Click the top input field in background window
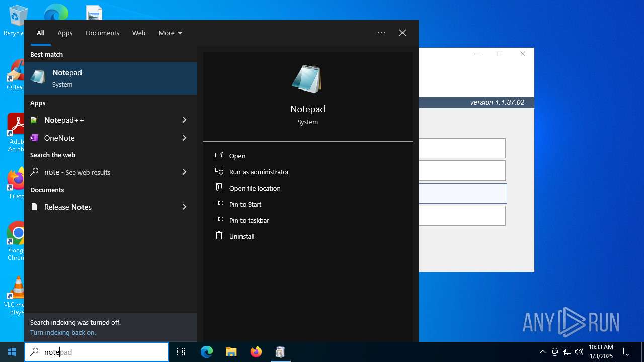Viewport: 644px width, 362px height. click(x=462, y=148)
